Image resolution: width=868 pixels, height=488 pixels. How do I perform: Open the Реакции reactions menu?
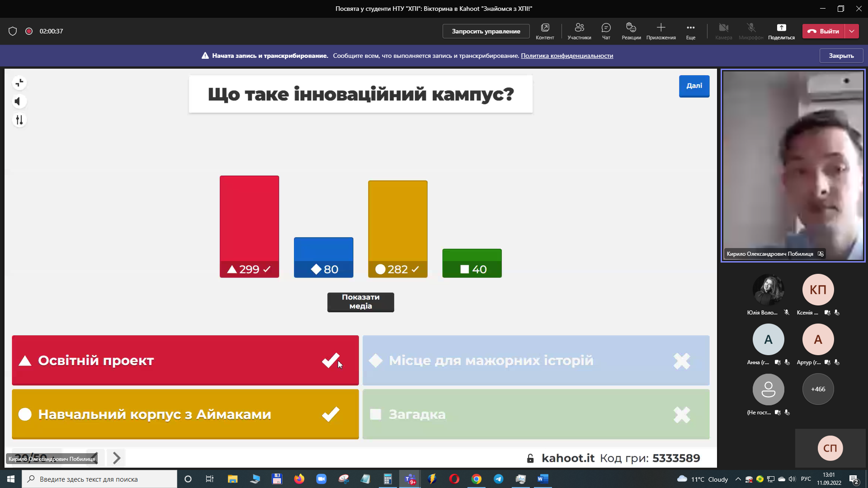pyautogui.click(x=631, y=31)
